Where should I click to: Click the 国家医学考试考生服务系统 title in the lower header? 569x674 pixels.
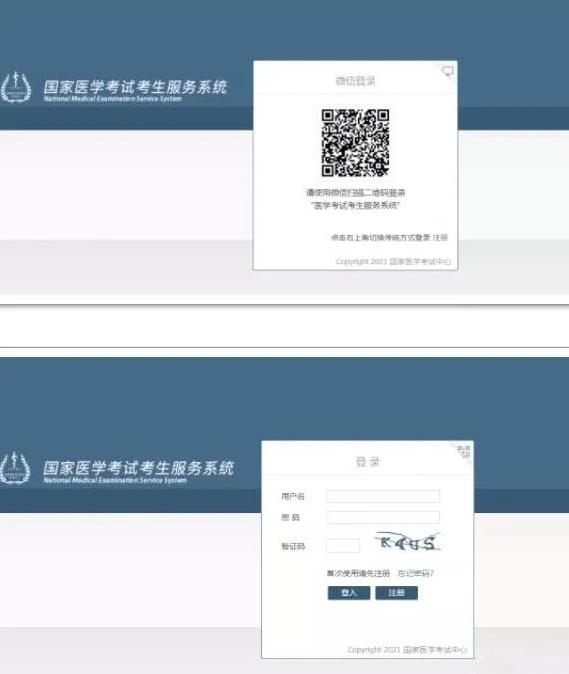pos(138,468)
